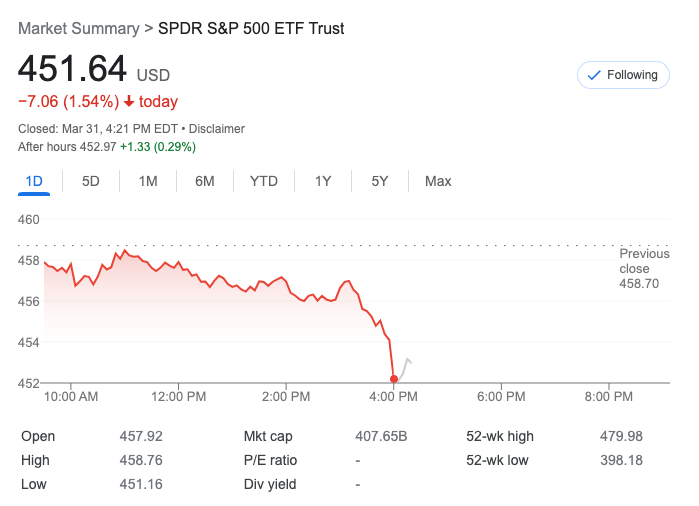Open the 5Y chart tab

tap(380, 181)
